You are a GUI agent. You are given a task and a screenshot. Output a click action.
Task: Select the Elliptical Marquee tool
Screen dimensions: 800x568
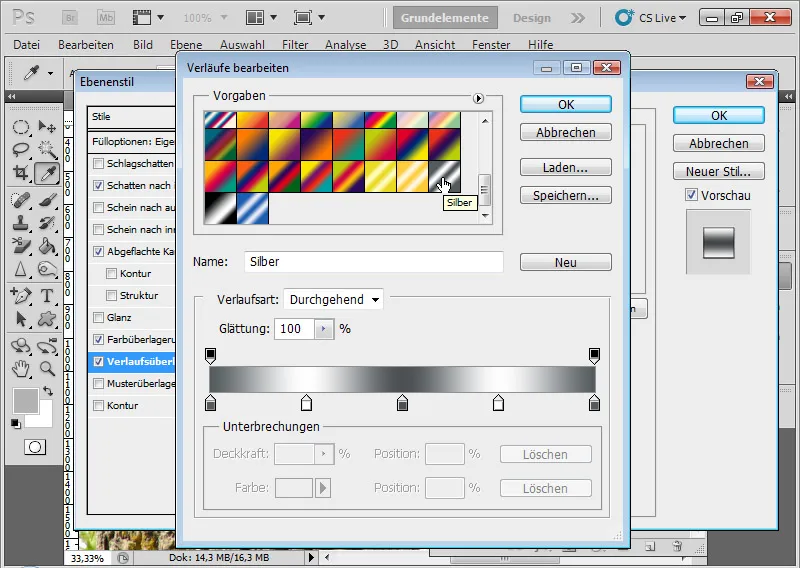pyautogui.click(x=21, y=126)
